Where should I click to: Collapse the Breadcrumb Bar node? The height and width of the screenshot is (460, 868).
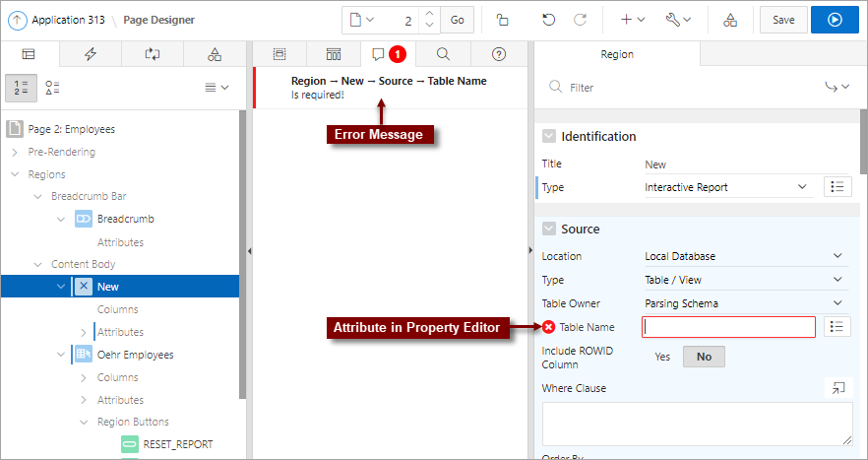[37, 196]
